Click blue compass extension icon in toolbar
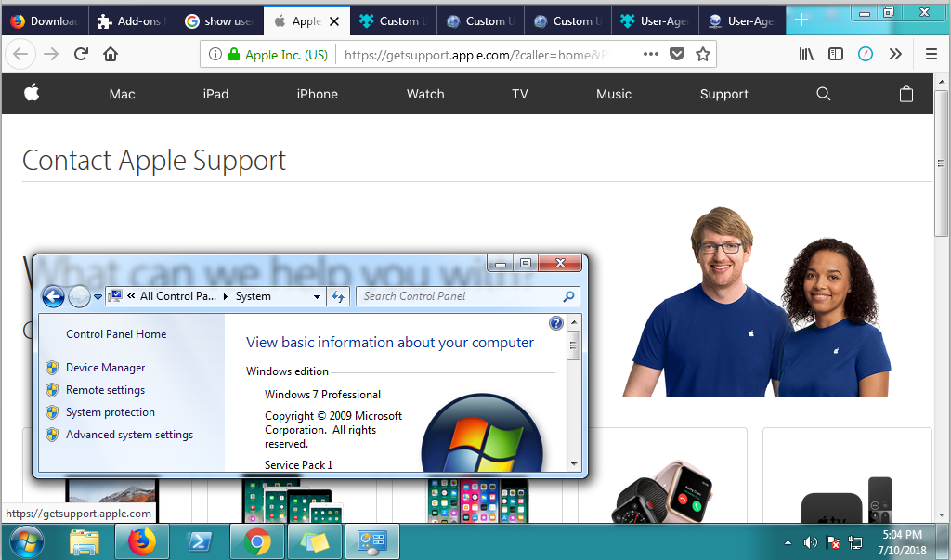 866,54
